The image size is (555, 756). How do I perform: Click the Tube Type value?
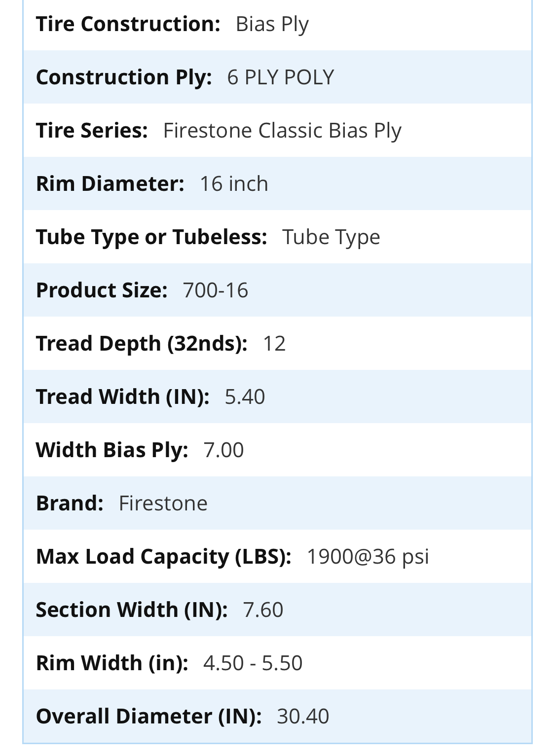coord(331,237)
